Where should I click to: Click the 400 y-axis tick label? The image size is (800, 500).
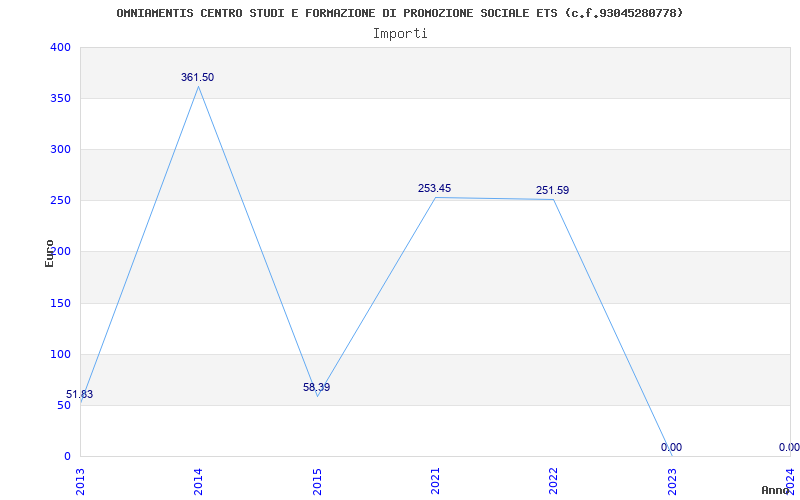60,47
